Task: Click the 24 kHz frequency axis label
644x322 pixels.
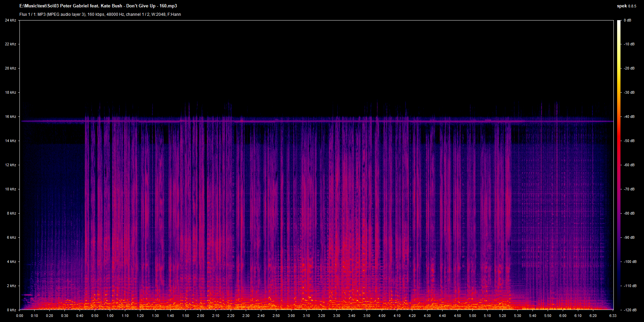Action: pyautogui.click(x=10, y=20)
